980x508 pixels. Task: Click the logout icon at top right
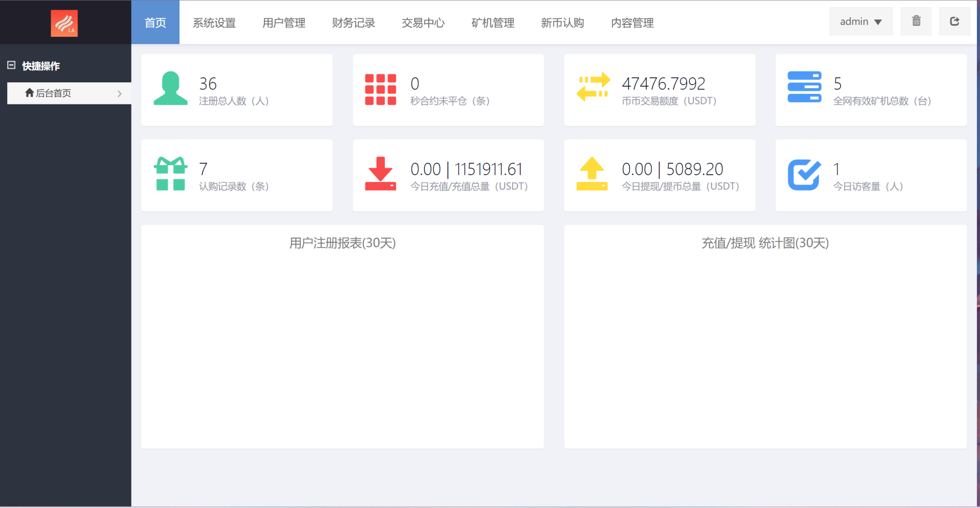coord(955,21)
